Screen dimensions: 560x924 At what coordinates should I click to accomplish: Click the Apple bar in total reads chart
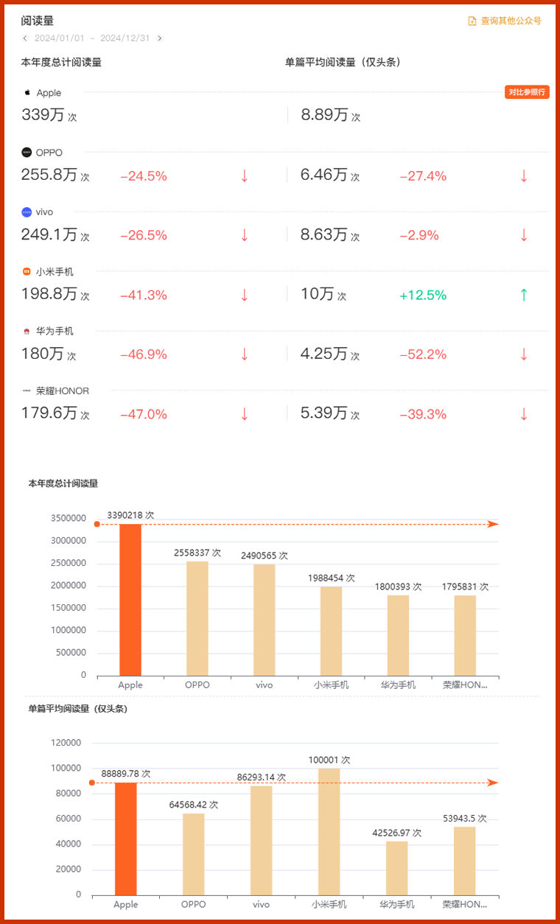tap(130, 600)
